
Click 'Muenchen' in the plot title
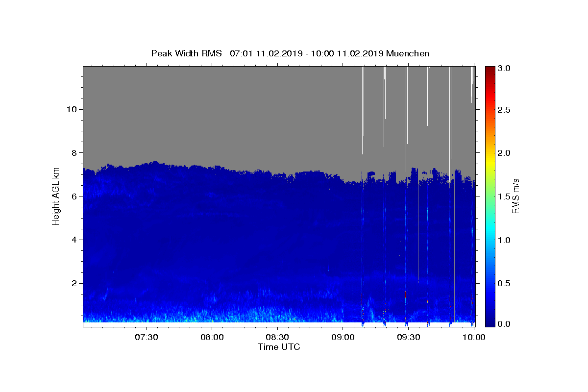(x=408, y=53)
